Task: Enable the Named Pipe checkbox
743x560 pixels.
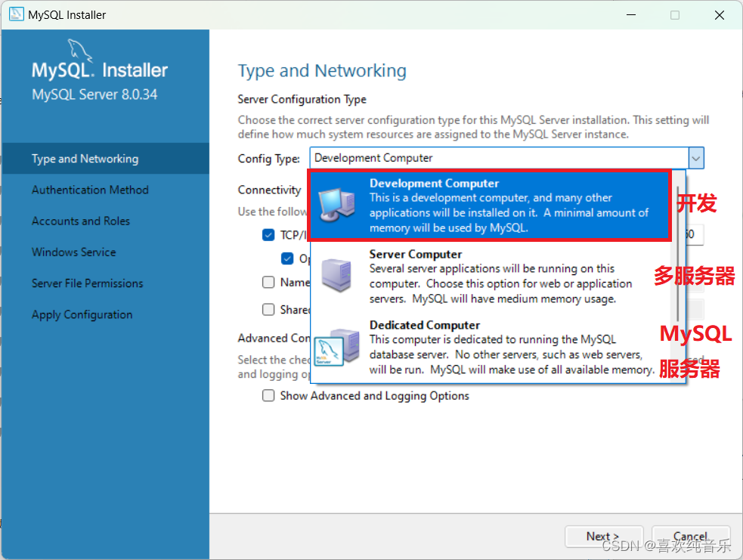Action: [268, 283]
